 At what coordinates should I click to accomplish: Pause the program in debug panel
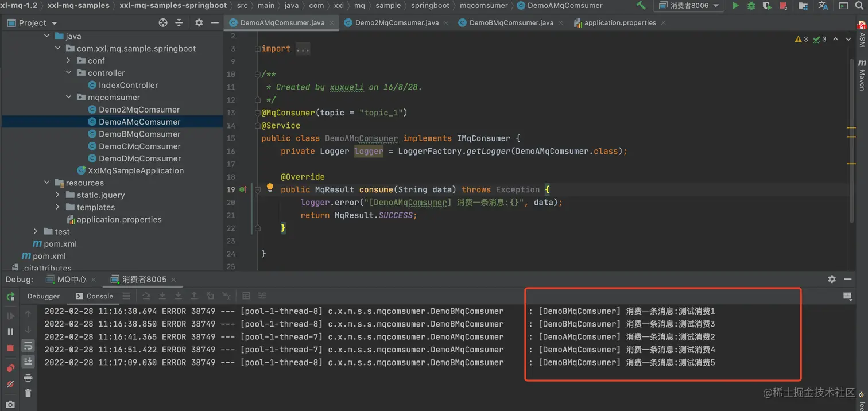(10, 332)
